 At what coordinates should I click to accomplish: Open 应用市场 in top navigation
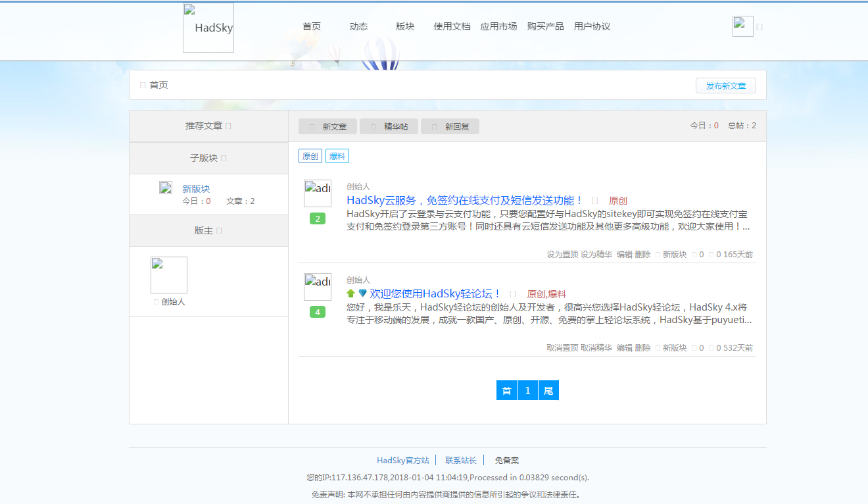[498, 26]
